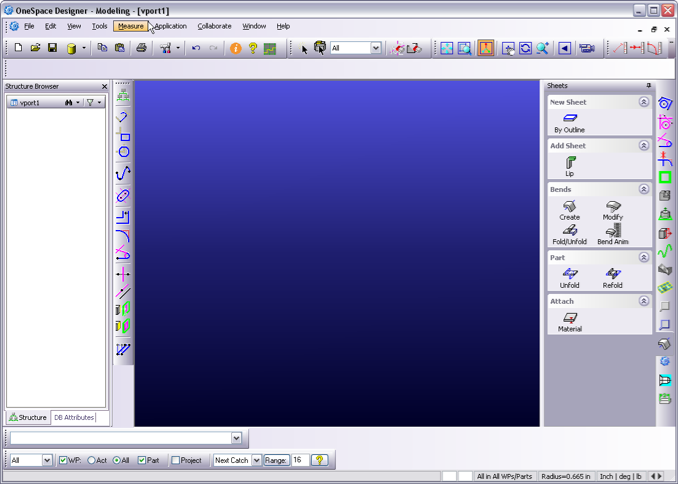Click the Range button
This screenshot has height=484, width=678.
tap(277, 461)
